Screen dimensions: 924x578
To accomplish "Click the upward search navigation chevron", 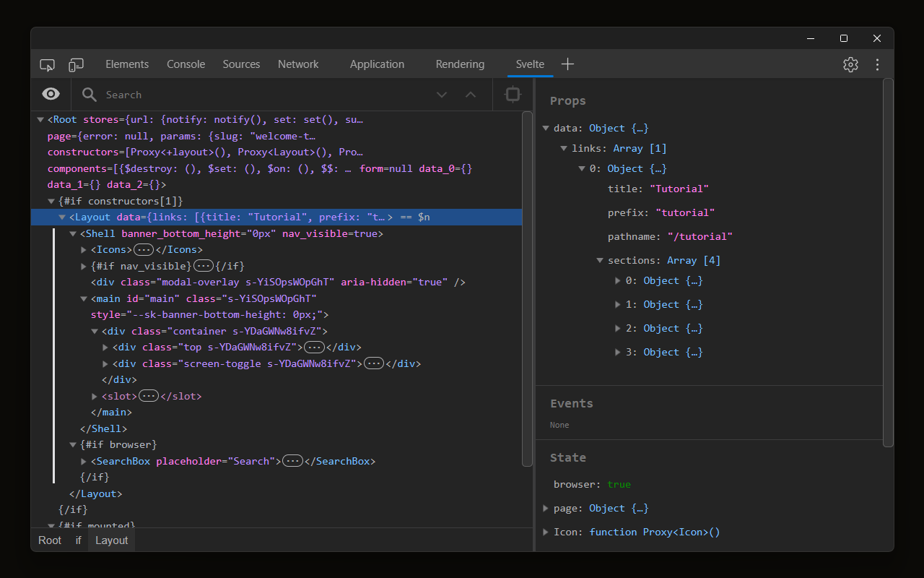I will [x=470, y=95].
